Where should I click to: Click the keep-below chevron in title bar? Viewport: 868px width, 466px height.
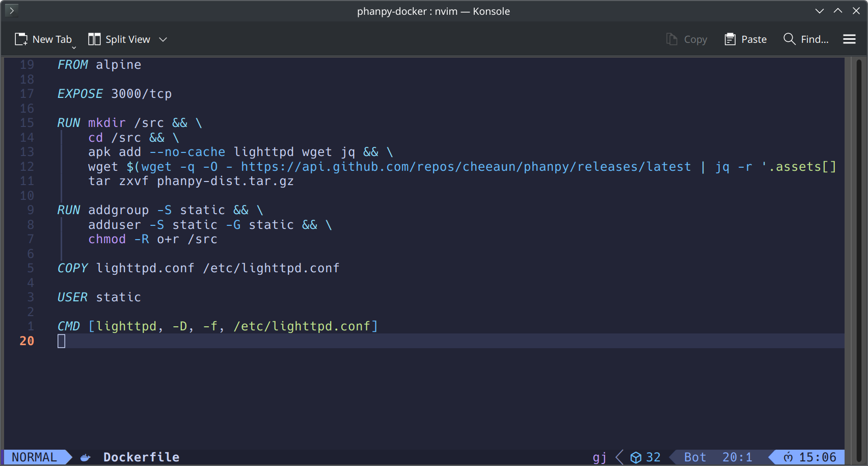point(820,11)
